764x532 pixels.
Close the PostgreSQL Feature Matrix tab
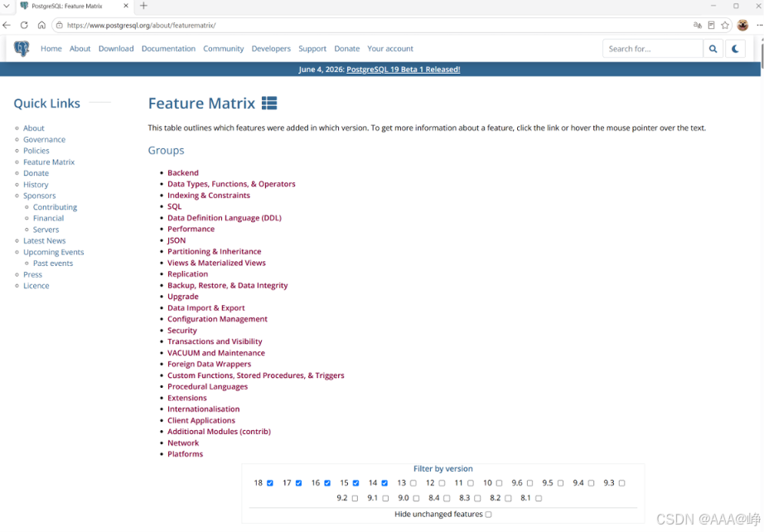coord(126,6)
